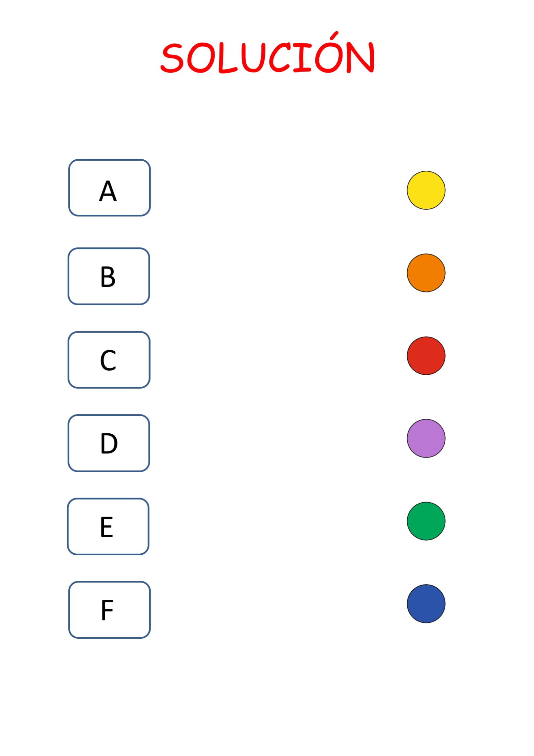Click the unaccented O after the S in title
Image resolution: width=534 pixels, height=756 pixels.
click(200, 58)
